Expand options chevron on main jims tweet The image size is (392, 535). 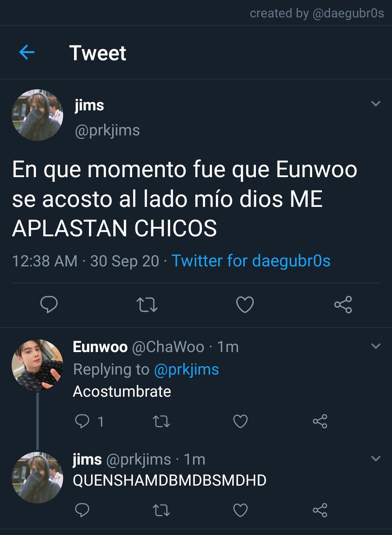pos(376,103)
